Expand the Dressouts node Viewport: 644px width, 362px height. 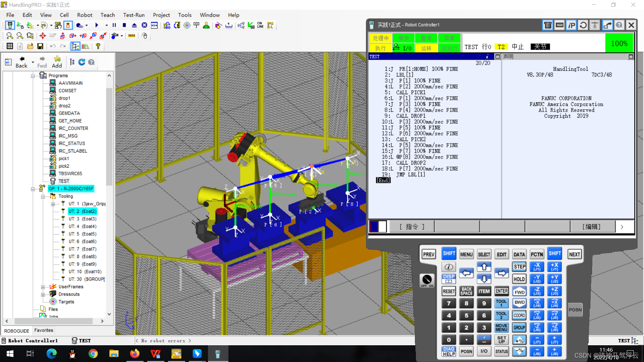(x=43, y=295)
